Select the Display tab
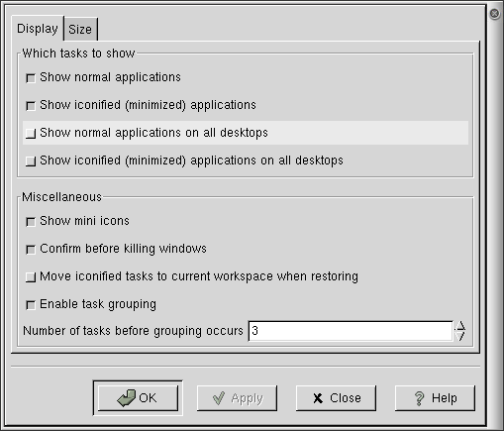 (x=38, y=29)
